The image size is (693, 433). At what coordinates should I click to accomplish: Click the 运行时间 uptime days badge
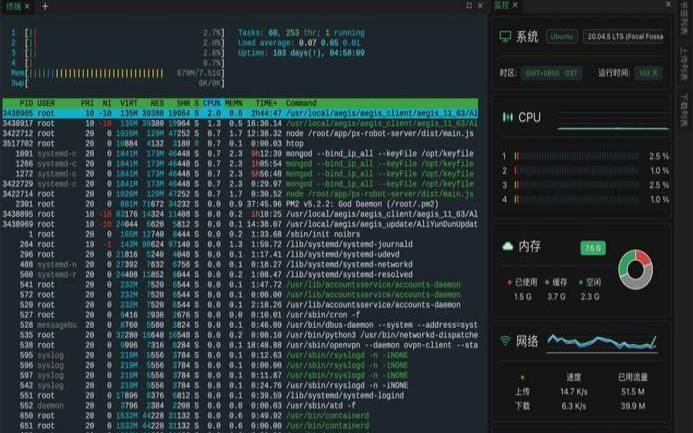[648, 73]
